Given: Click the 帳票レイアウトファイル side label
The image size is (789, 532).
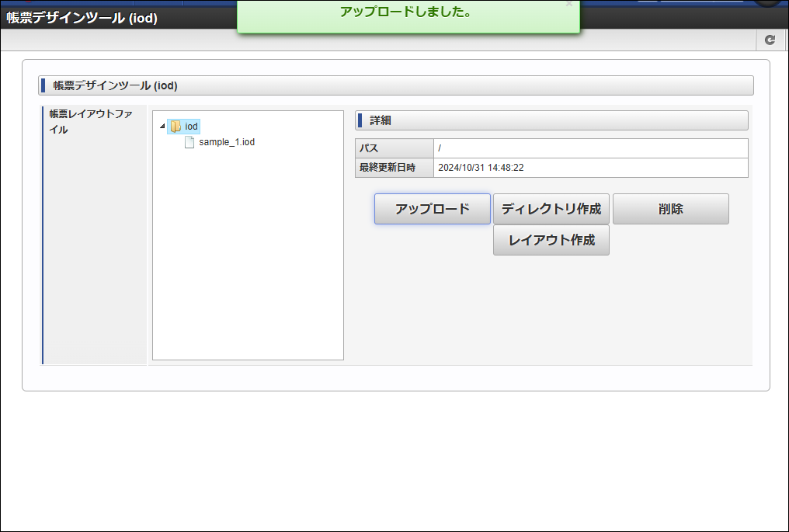Looking at the screenshot, I should [91, 122].
